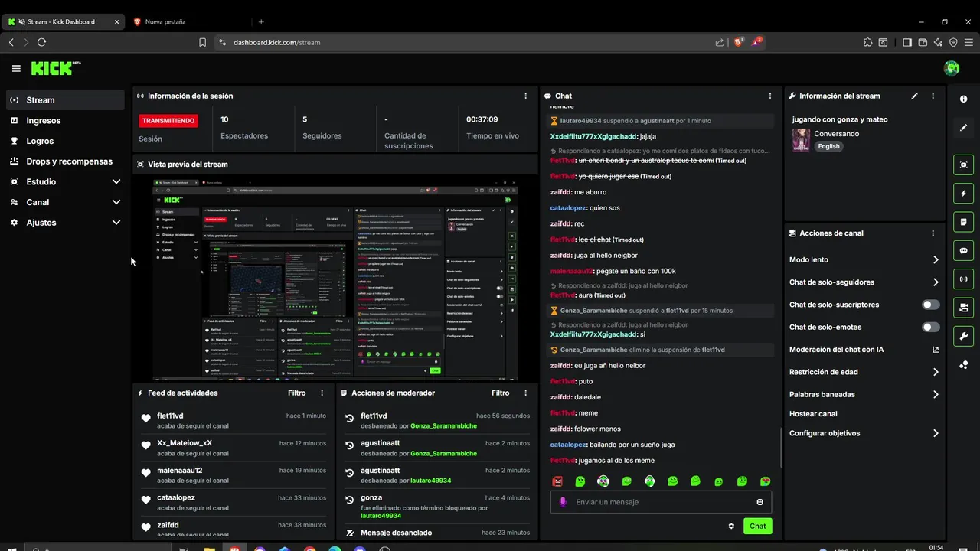The image size is (980, 551).
Task: Click the green Chat send button
Action: pyautogui.click(x=757, y=526)
